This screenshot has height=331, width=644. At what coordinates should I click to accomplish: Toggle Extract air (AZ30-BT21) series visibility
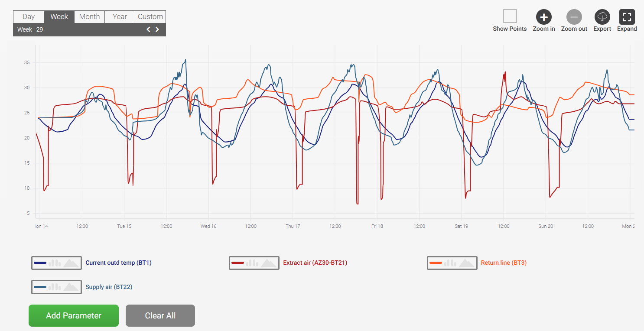(254, 263)
